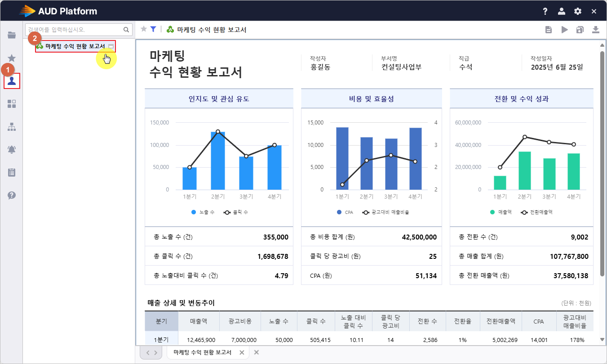607x364 pixels.
Task: Run the report with the play button
Action: click(x=564, y=30)
